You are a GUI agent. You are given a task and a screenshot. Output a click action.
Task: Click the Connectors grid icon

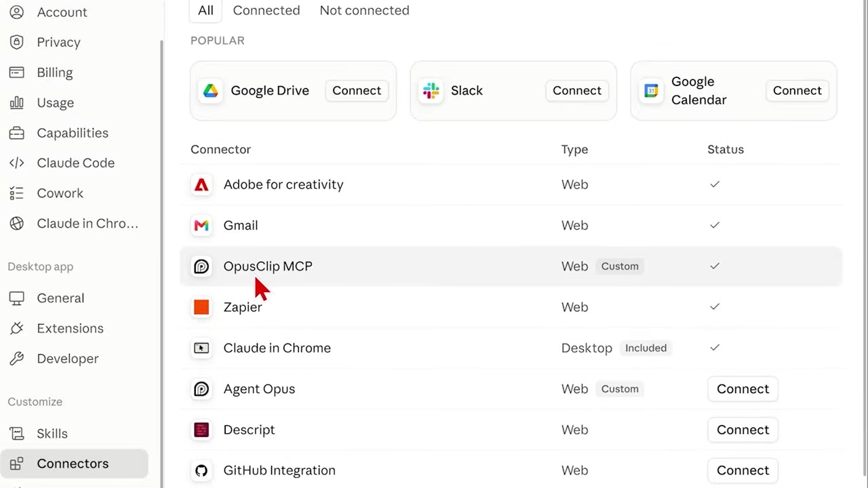pos(16,464)
